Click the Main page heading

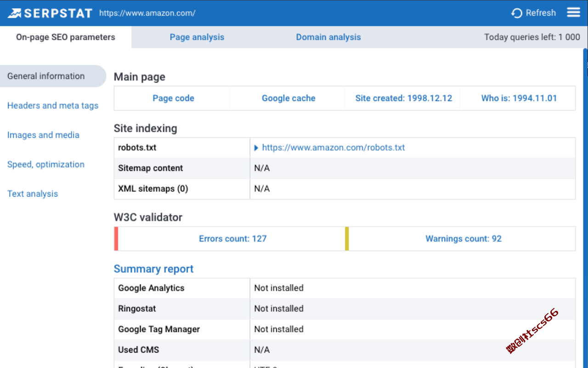pyautogui.click(x=140, y=77)
